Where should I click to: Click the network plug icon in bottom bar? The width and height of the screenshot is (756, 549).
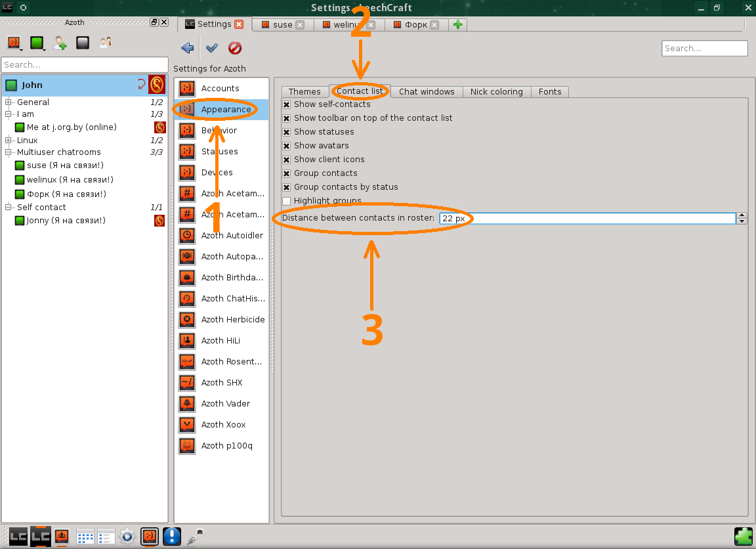coord(194,537)
